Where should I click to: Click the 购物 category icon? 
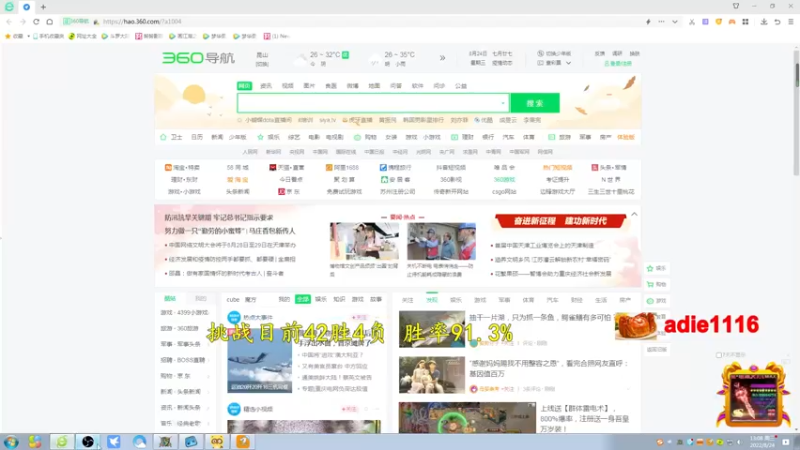click(x=357, y=137)
